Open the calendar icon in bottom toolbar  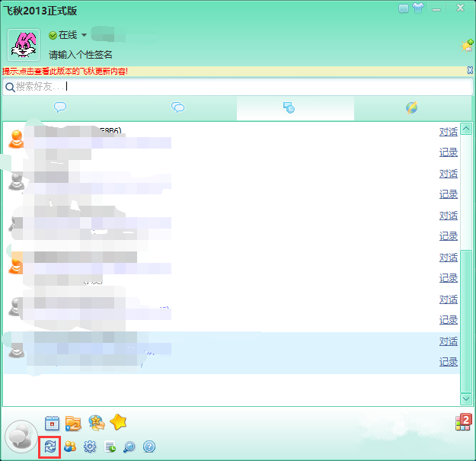[53, 423]
